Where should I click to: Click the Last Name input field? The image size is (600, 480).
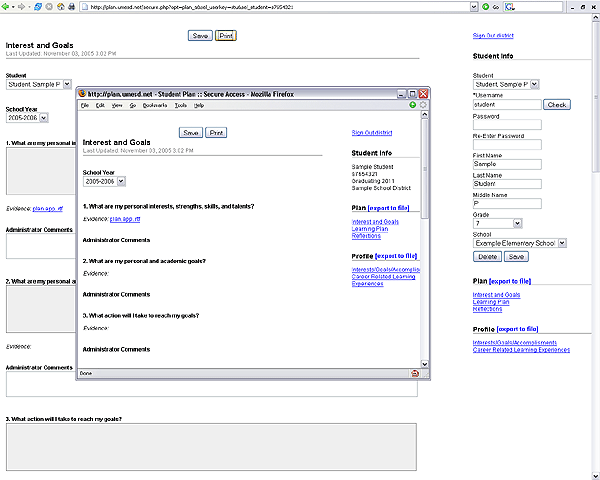click(x=507, y=184)
